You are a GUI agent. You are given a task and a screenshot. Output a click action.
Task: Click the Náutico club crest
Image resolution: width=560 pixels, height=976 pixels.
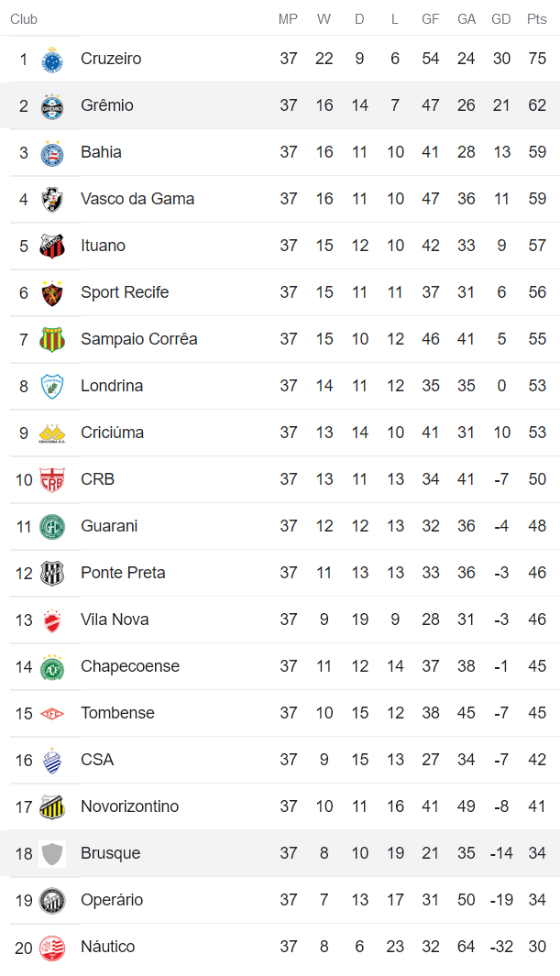pos(52,948)
